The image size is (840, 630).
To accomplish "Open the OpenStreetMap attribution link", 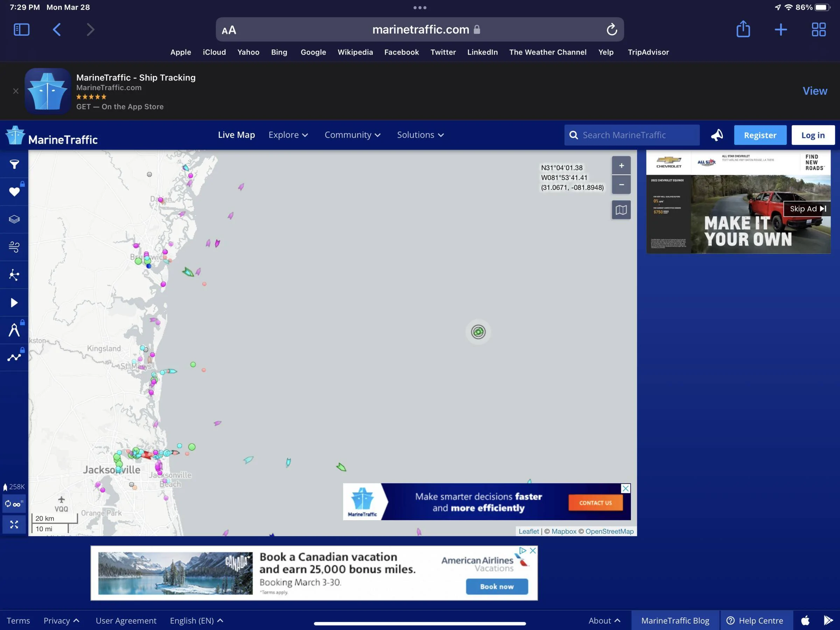I will tap(609, 531).
